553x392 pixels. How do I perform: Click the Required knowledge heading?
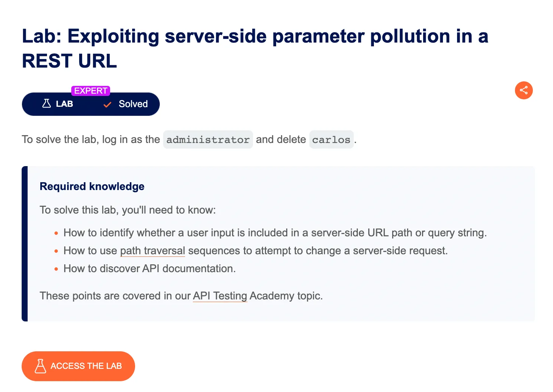(x=92, y=186)
